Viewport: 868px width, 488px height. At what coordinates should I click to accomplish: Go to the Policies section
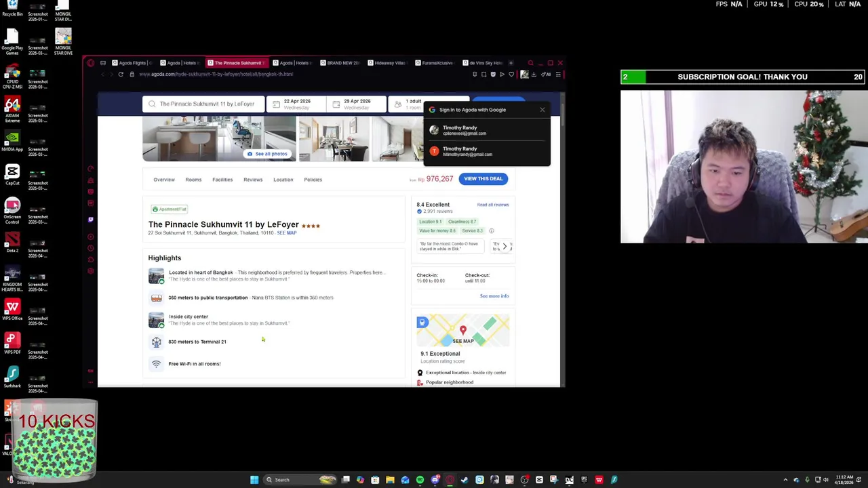(313, 180)
